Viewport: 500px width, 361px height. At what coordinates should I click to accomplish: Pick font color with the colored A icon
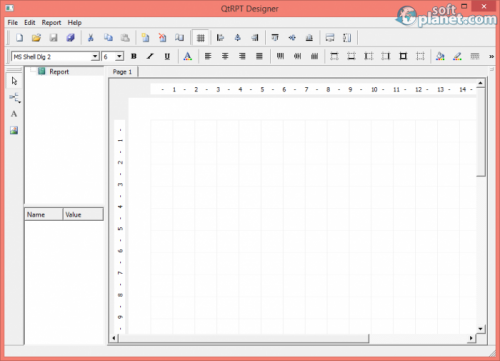[x=188, y=56]
